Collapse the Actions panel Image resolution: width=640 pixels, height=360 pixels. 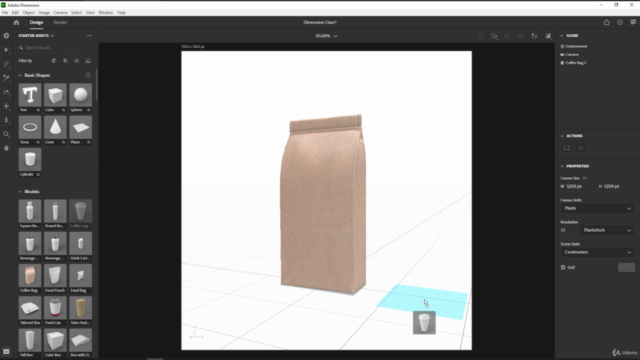point(562,136)
